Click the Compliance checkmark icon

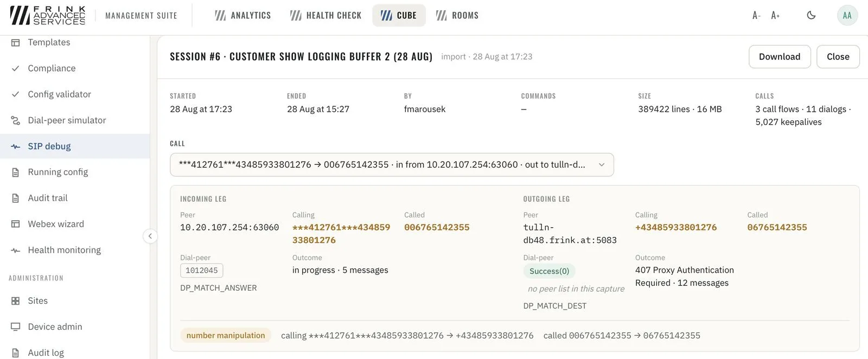[x=16, y=68]
